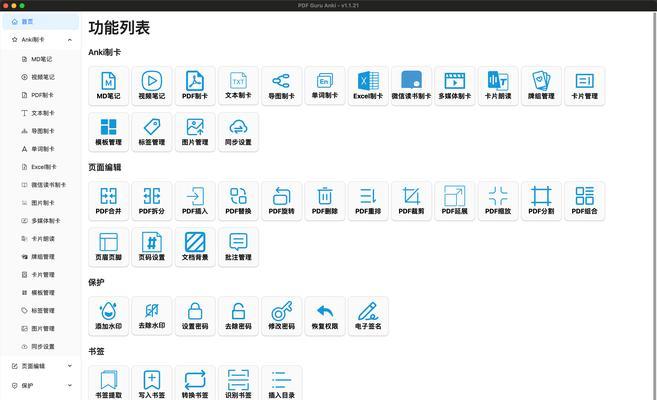Open the PDF重排 tool

click(368, 201)
